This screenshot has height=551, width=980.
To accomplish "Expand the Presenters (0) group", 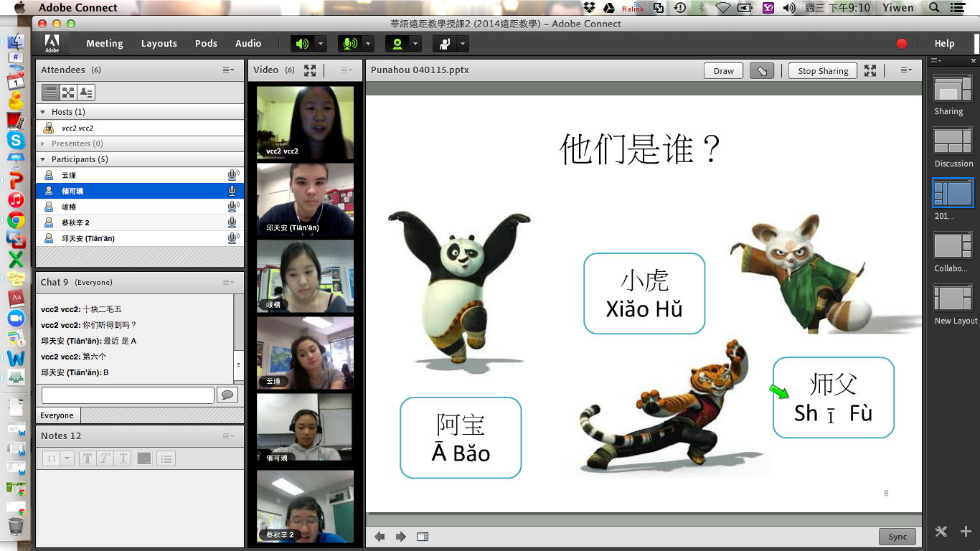I will pyautogui.click(x=44, y=143).
